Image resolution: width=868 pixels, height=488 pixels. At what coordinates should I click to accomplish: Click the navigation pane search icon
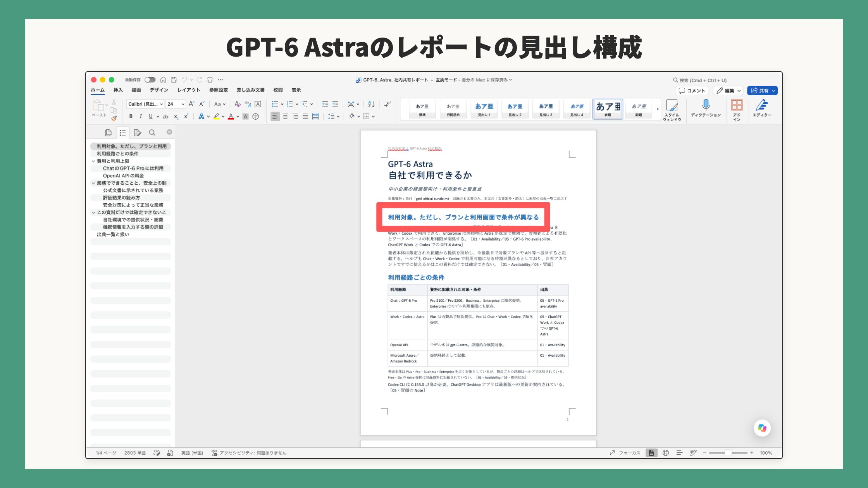click(152, 133)
